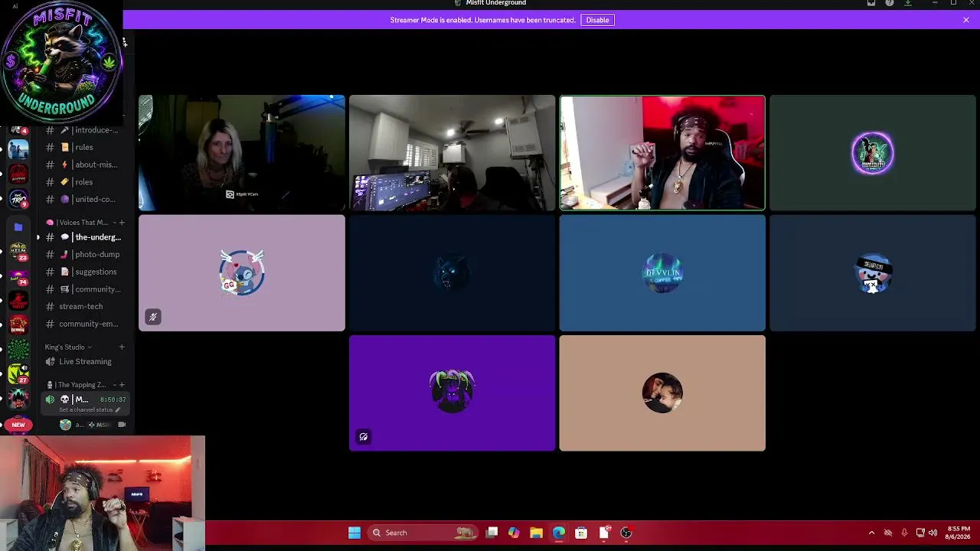Select the tan tile with couple photo avatar
The width and height of the screenshot is (980, 551).
click(662, 393)
